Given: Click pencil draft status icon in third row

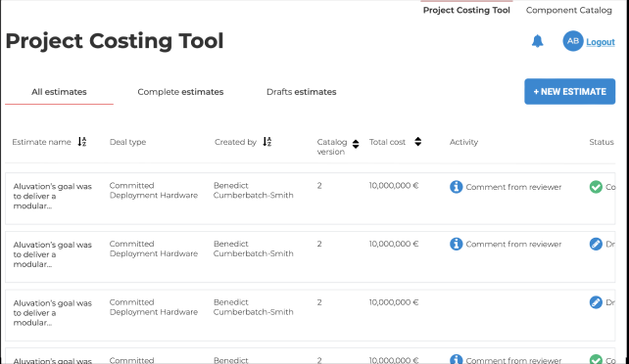Looking at the screenshot, I should [596, 302].
